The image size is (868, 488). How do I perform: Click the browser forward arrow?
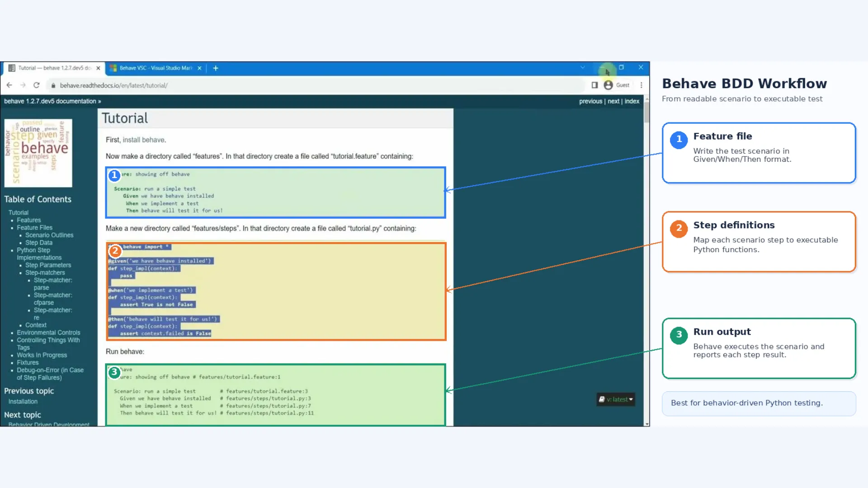click(23, 85)
